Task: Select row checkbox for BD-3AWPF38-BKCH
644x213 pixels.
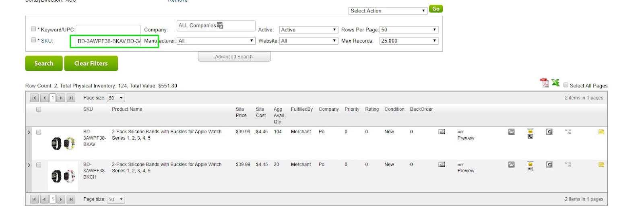Action: coord(39,165)
